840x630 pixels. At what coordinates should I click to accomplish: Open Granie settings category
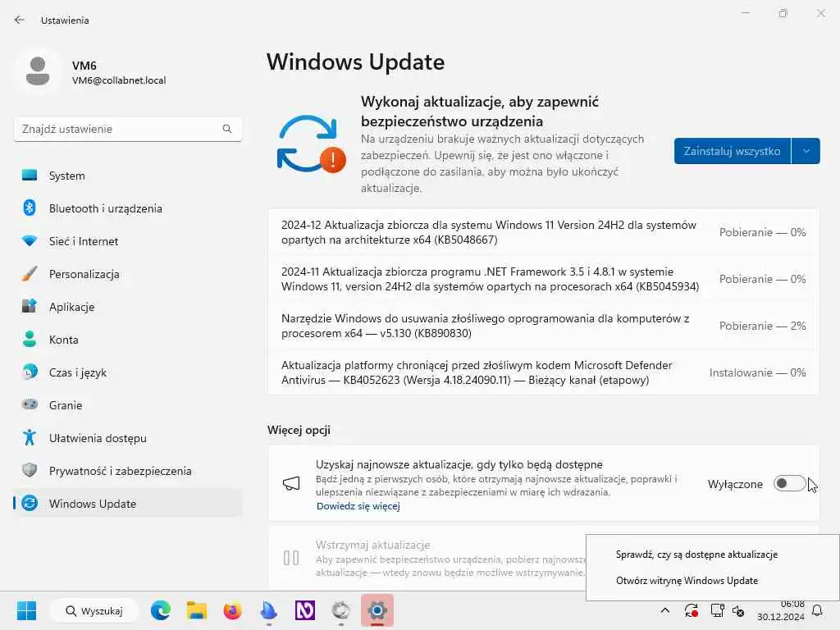(x=127, y=405)
